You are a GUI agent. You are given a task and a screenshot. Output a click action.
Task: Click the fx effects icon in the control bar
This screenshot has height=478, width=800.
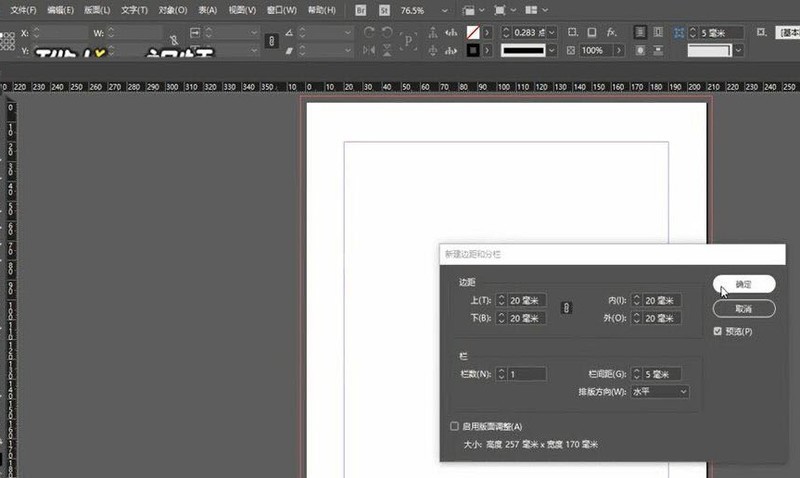click(x=611, y=33)
